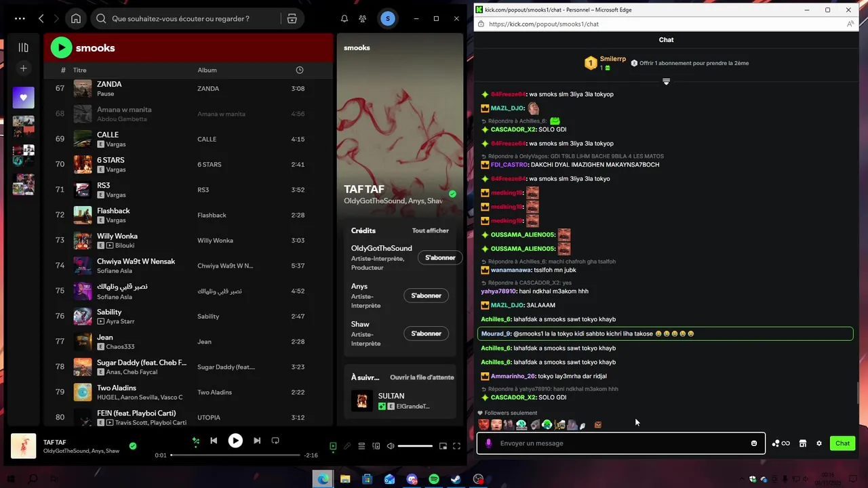The image size is (868, 488).
Task: Open File Explorer from taskbar
Action: pyautogui.click(x=345, y=479)
